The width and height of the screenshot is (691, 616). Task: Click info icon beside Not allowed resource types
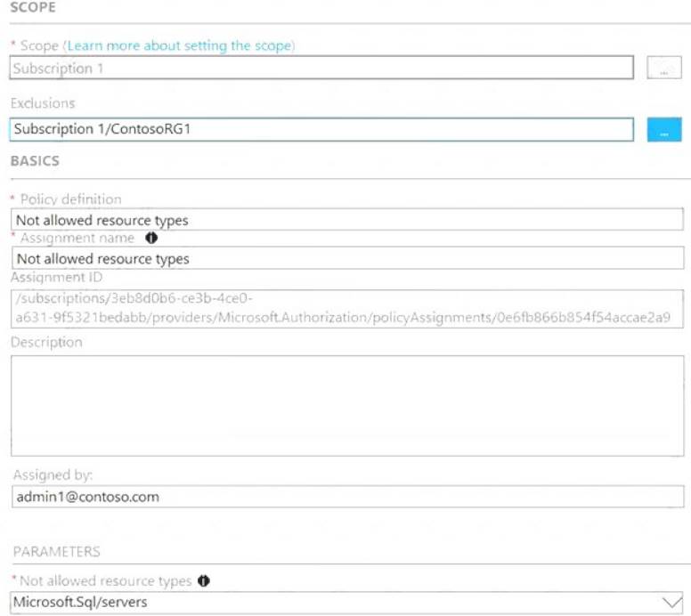coord(204,581)
